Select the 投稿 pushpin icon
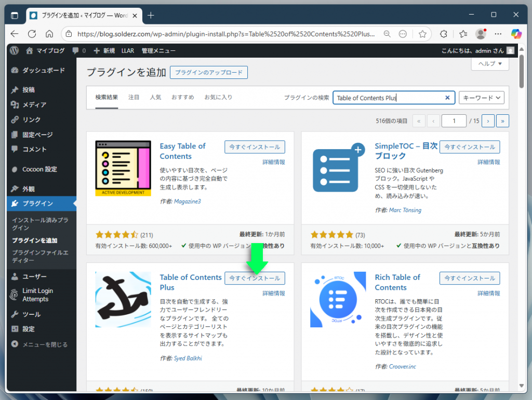This screenshot has height=400, width=532. 15,89
